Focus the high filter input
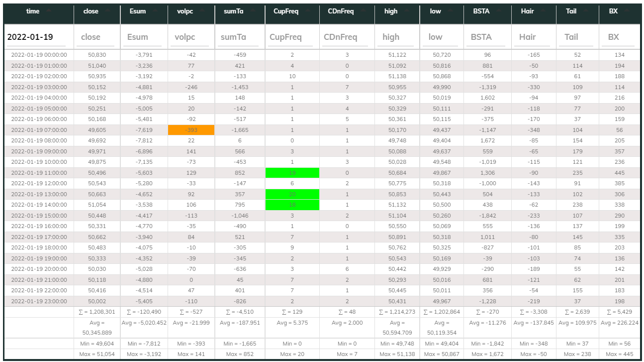The image size is (644, 362). (397, 37)
